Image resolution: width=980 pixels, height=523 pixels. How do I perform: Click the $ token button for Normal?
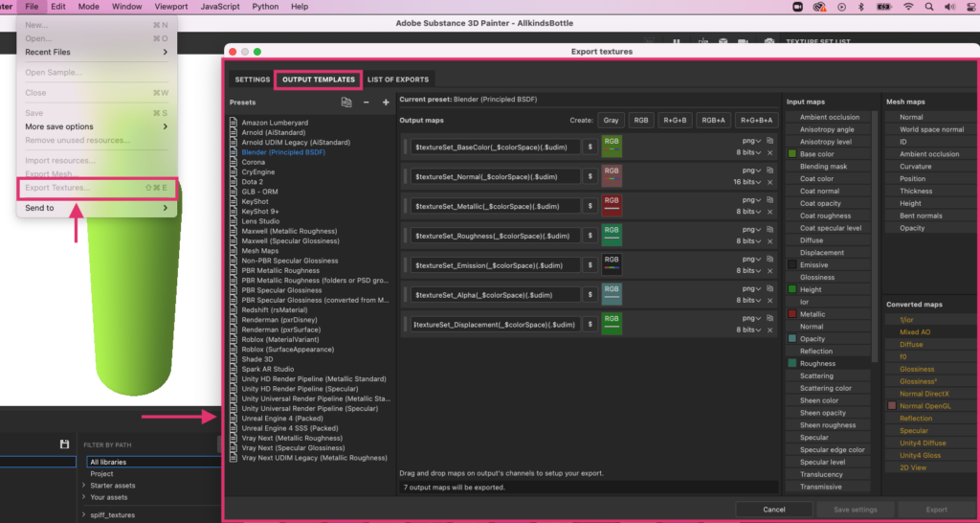pos(590,176)
